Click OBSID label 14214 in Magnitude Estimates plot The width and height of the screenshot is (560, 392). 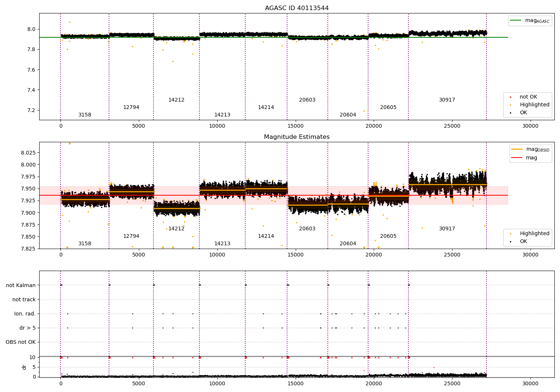coord(266,236)
